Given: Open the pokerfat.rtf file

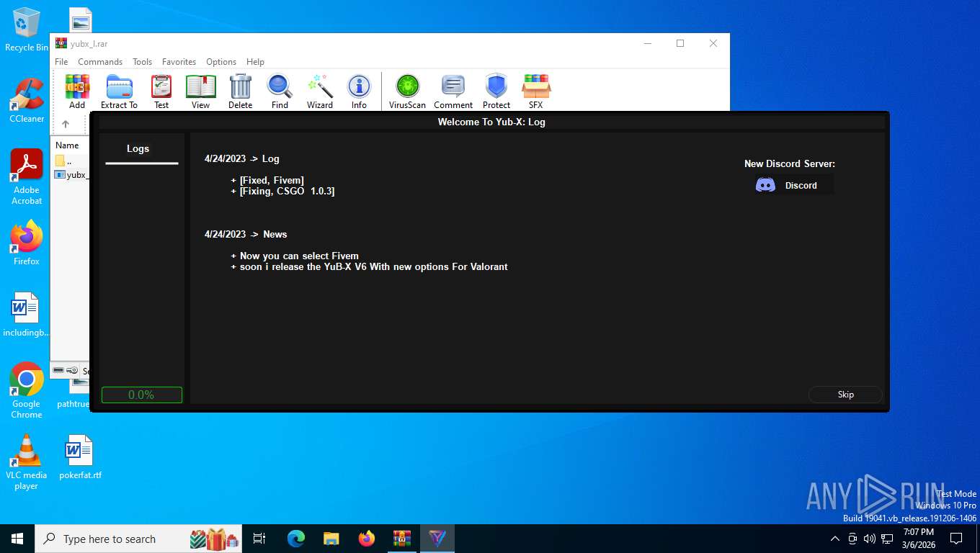Looking at the screenshot, I should (80, 457).
